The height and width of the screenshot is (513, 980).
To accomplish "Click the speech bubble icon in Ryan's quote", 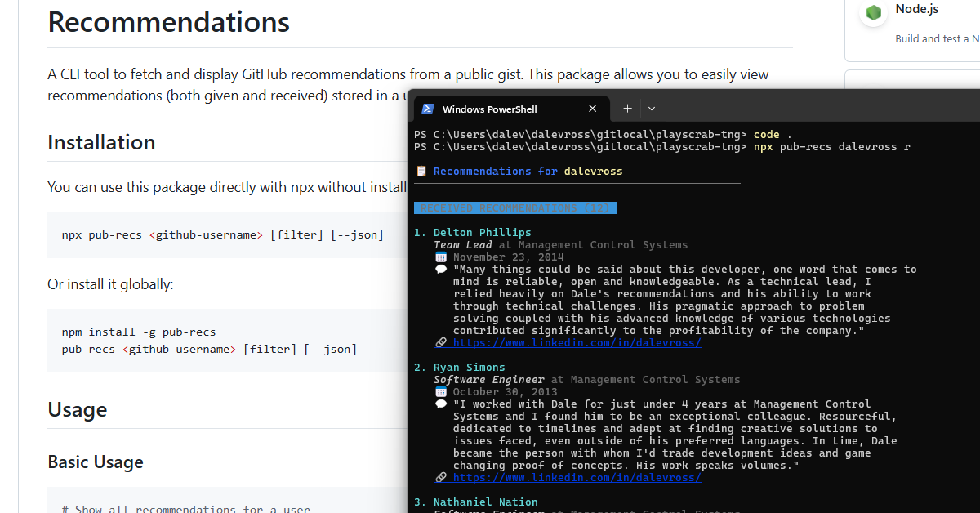I will point(441,404).
